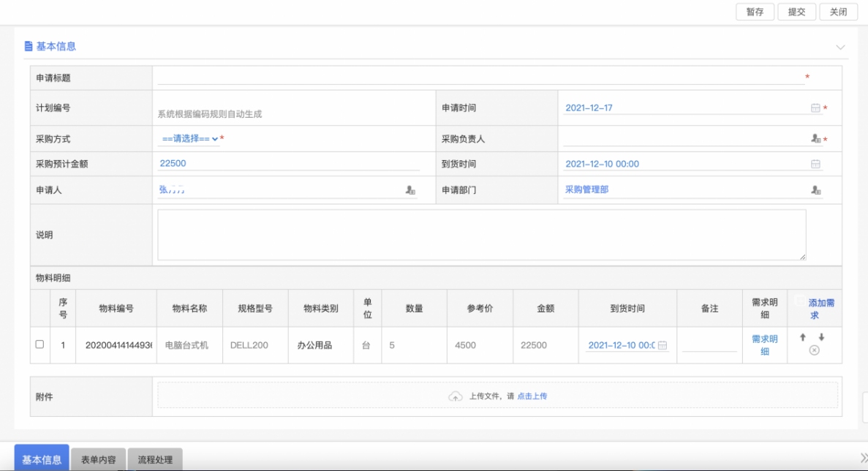Close the form with 关闭 button
The height and width of the screenshot is (471, 868).
tap(838, 12)
